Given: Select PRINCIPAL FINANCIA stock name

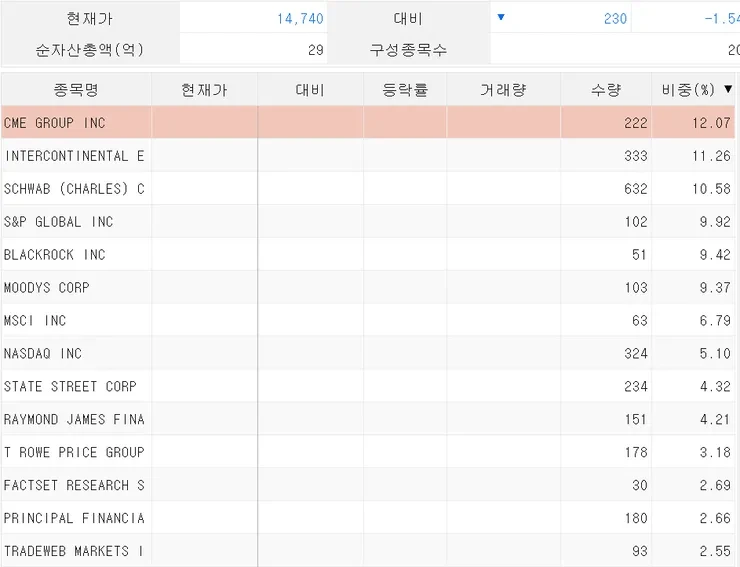Looking at the screenshot, I should click(74, 518).
